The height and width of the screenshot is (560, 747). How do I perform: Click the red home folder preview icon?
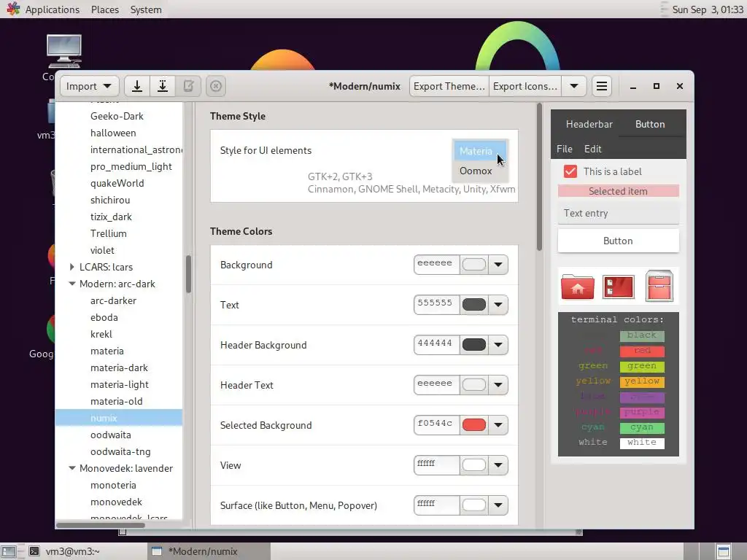pyautogui.click(x=578, y=287)
